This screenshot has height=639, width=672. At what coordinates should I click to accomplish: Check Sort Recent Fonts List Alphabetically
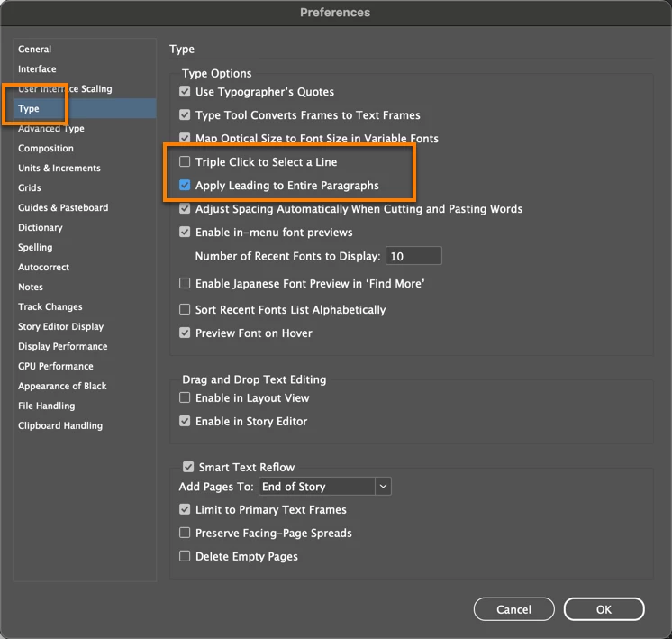[185, 310]
